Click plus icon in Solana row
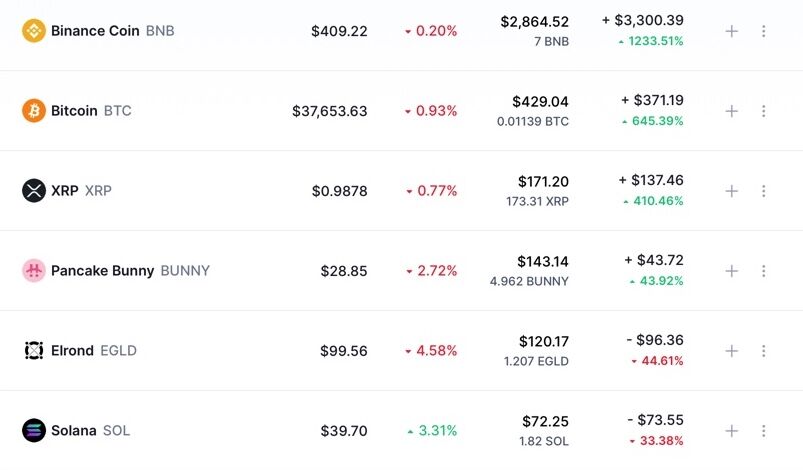Screen dimensions: 803x470 coord(731,431)
